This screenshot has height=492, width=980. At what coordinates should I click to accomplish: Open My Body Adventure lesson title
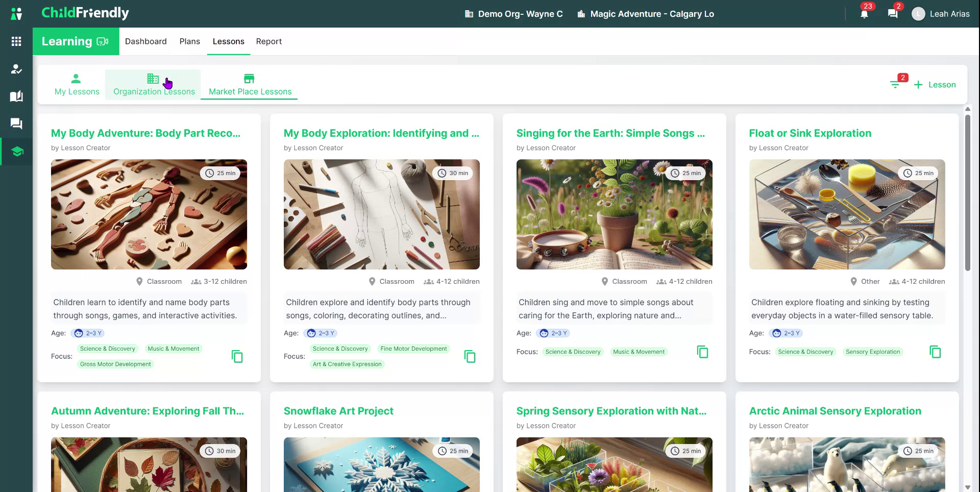[x=145, y=133]
